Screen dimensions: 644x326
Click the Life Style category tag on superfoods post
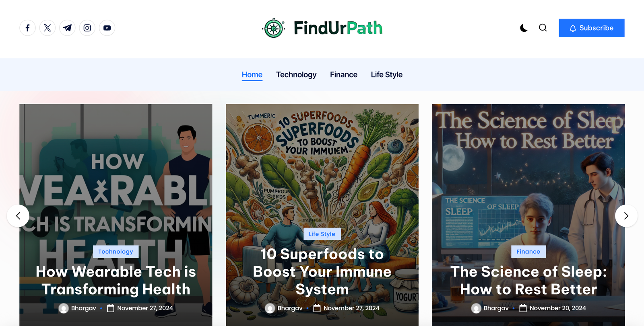coord(322,234)
